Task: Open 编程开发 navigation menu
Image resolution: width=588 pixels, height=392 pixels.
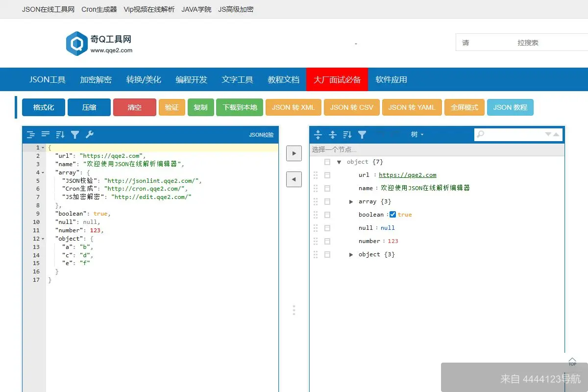Action: (x=192, y=79)
